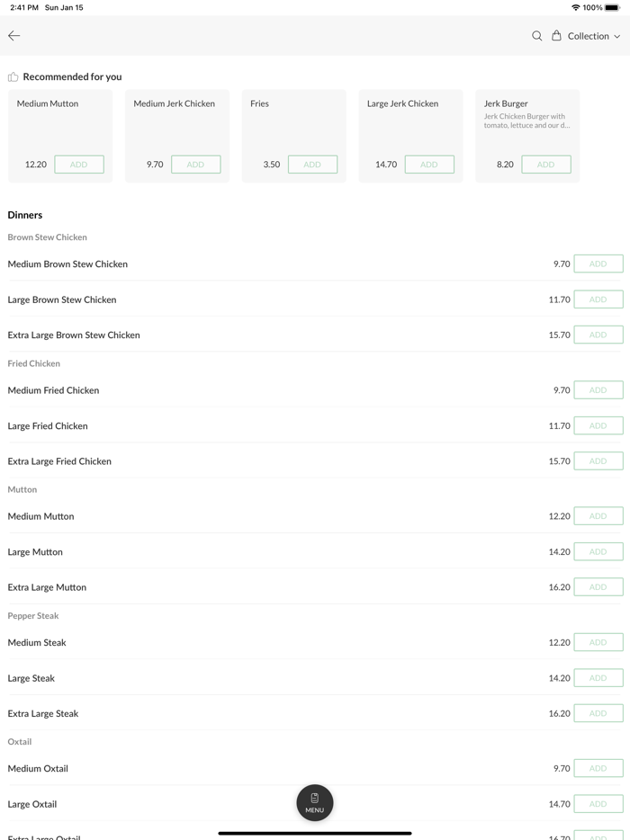Add Large Steak
This screenshot has height=840, width=630.
click(598, 678)
